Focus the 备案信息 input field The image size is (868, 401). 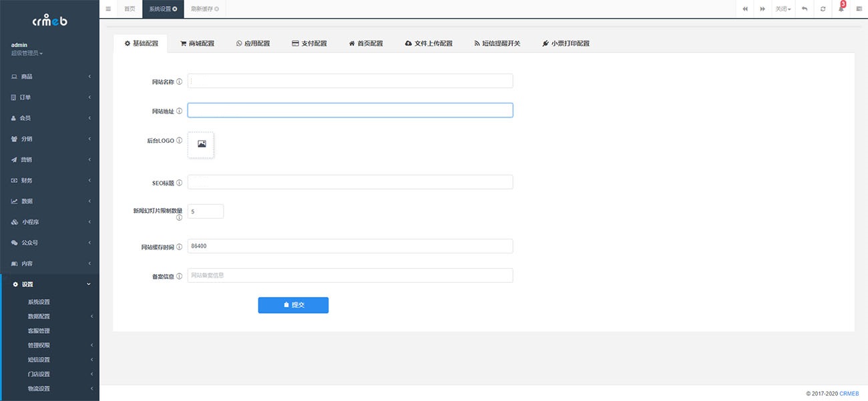(350, 276)
